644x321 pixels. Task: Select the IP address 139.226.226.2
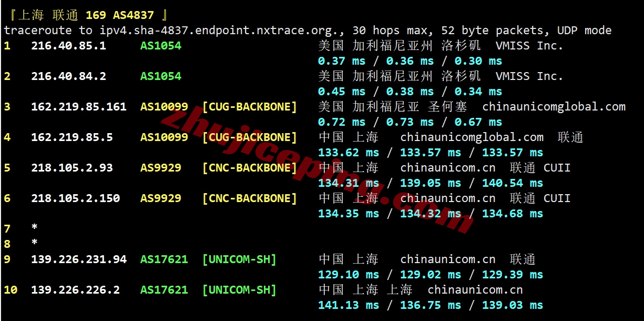[75, 290]
